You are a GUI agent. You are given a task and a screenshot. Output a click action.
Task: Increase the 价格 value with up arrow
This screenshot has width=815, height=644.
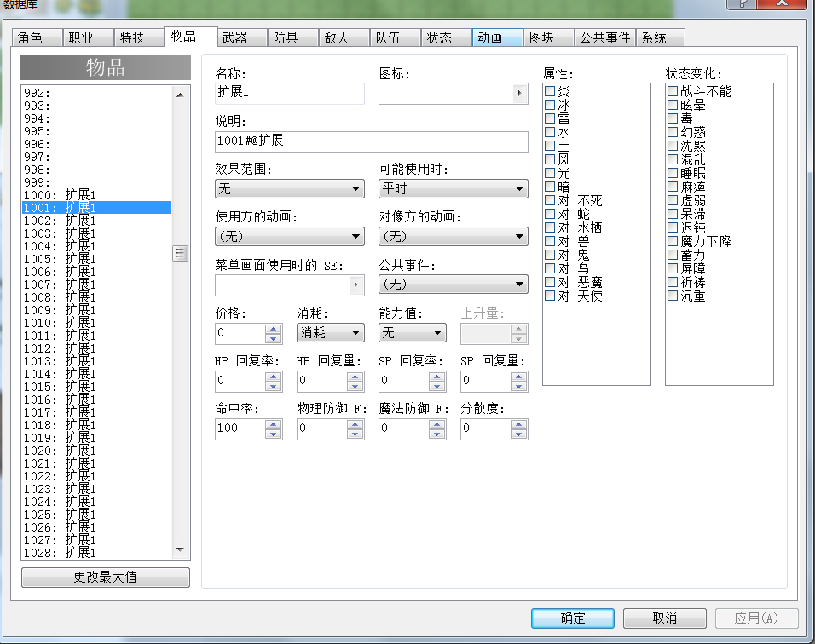[274, 328]
